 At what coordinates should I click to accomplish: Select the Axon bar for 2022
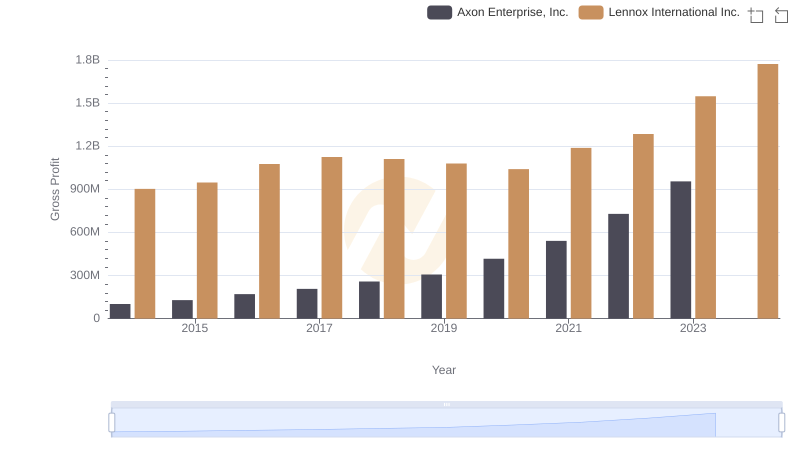[x=618, y=266]
